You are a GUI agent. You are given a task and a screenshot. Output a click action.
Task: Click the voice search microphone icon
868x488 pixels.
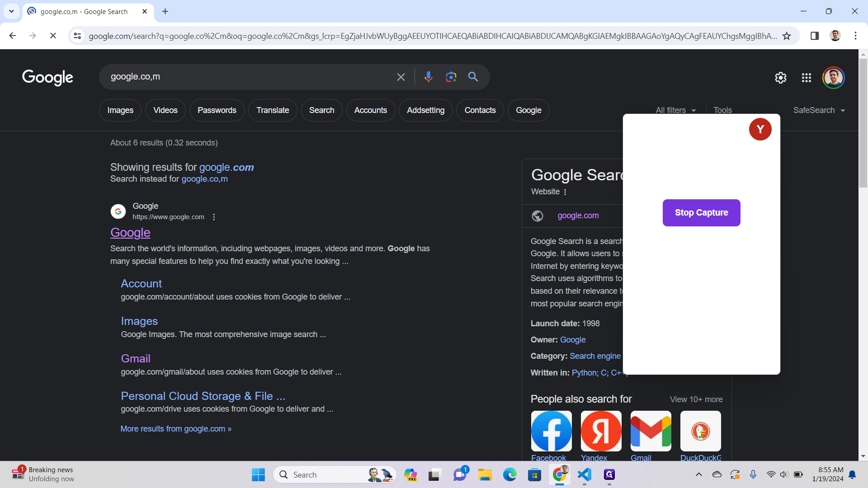click(428, 77)
